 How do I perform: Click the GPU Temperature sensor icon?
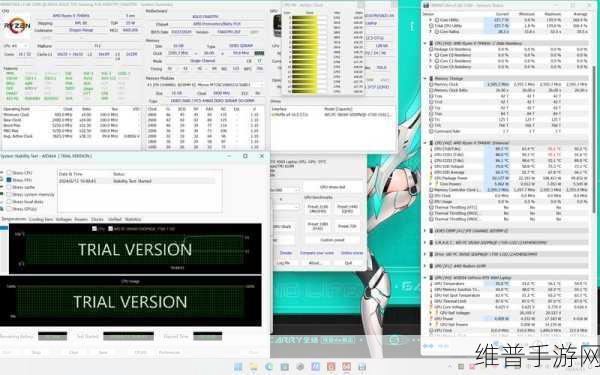(x=432, y=284)
